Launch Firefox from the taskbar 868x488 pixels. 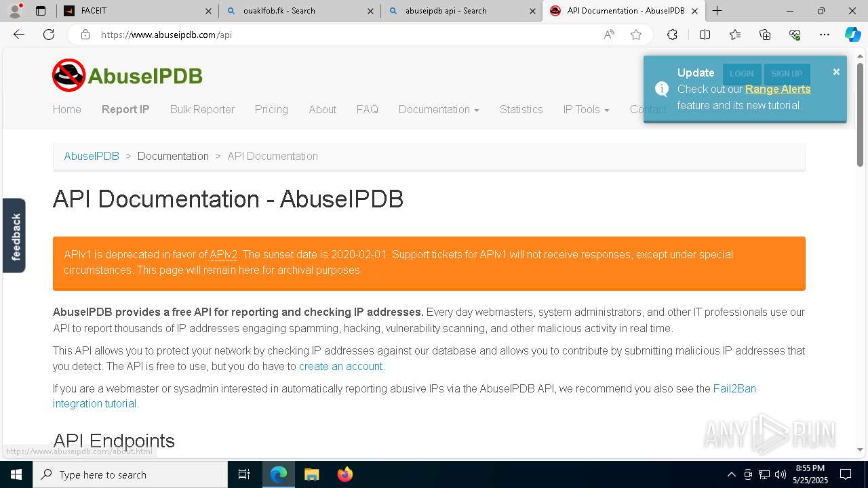point(344,474)
